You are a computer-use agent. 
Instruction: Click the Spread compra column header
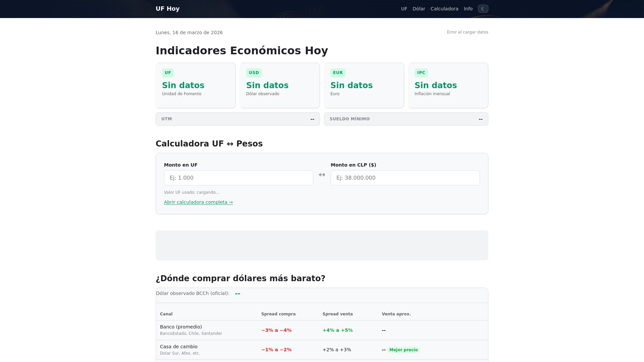coord(278,314)
